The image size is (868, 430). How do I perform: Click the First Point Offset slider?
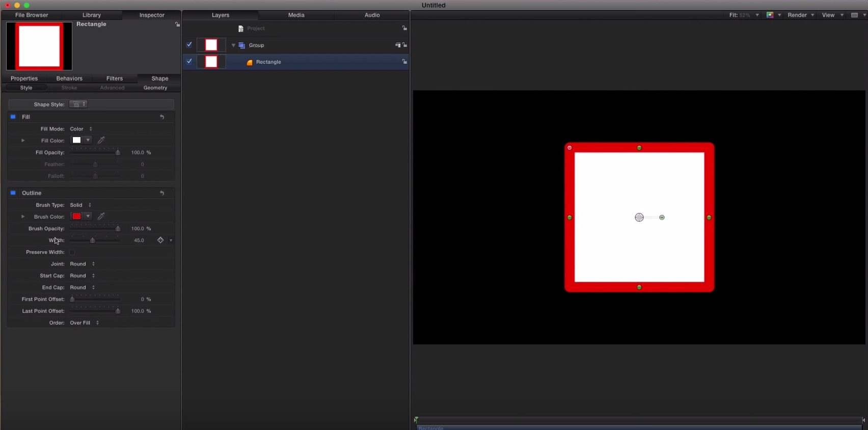[95, 299]
